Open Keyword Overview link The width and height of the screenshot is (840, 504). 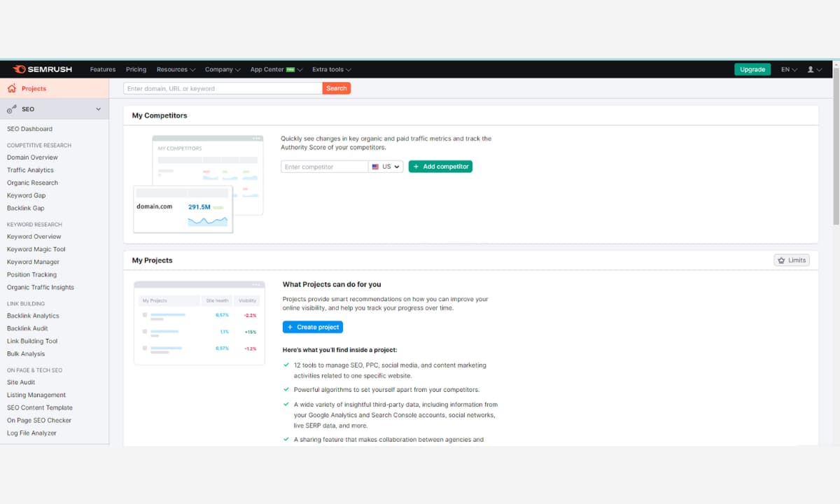(34, 237)
